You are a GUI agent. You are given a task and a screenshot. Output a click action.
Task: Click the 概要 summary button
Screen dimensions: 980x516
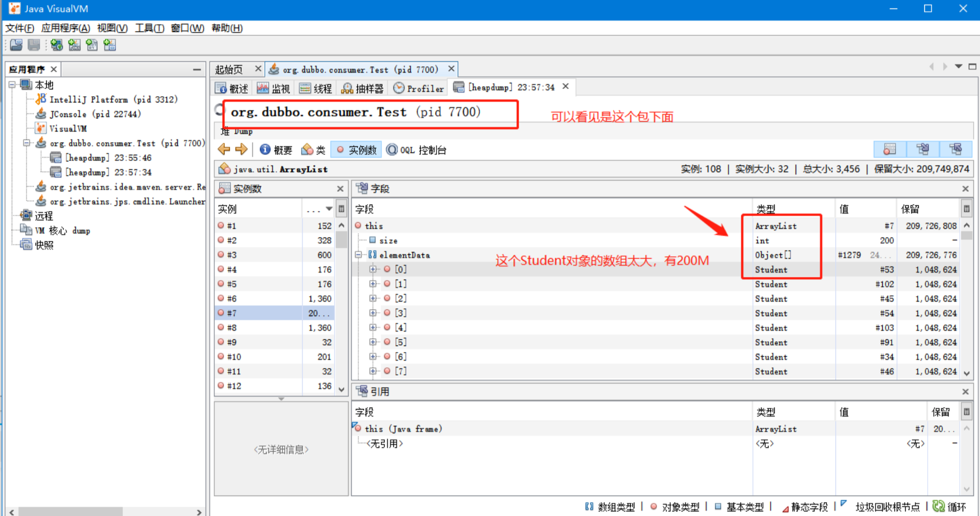tap(276, 150)
